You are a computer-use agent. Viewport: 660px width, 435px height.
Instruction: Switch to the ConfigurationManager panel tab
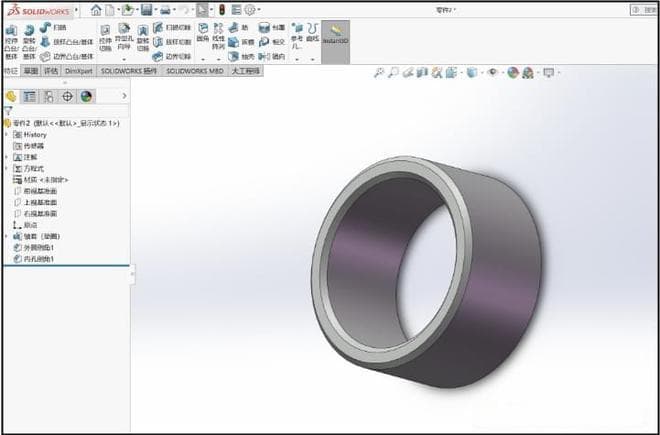pos(48,96)
